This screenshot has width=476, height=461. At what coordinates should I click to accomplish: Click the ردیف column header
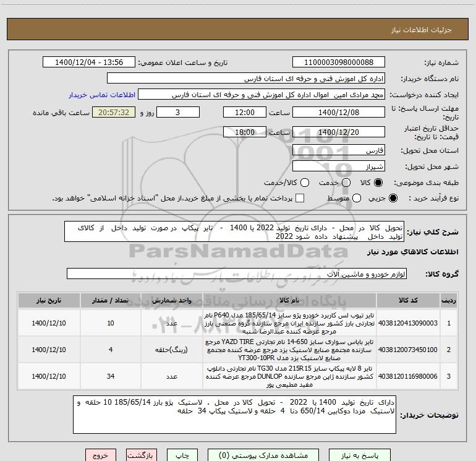tap(449, 300)
